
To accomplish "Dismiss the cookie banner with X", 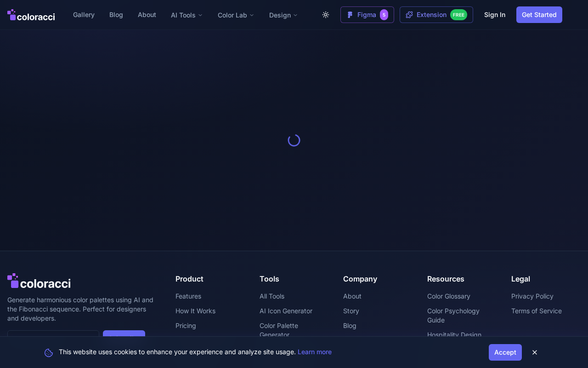I will pyautogui.click(x=535, y=352).
